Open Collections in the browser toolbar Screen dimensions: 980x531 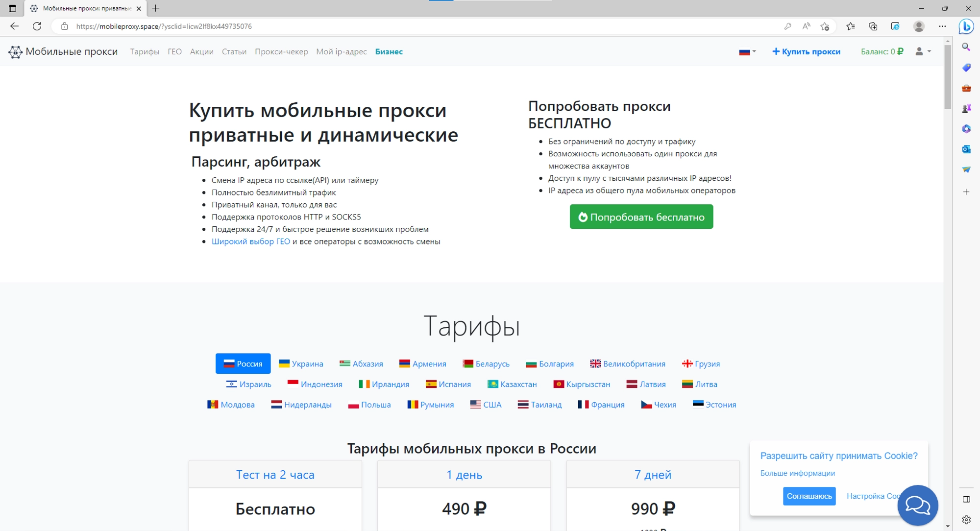tap(873, 26)
